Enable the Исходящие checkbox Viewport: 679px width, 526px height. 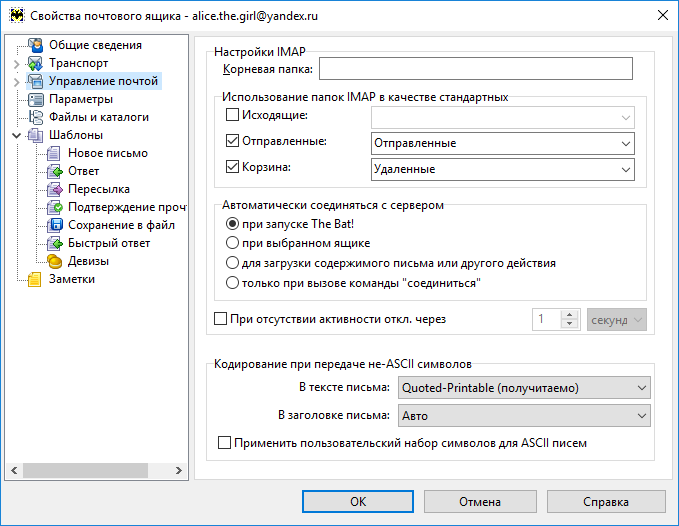tap(233, 116)
